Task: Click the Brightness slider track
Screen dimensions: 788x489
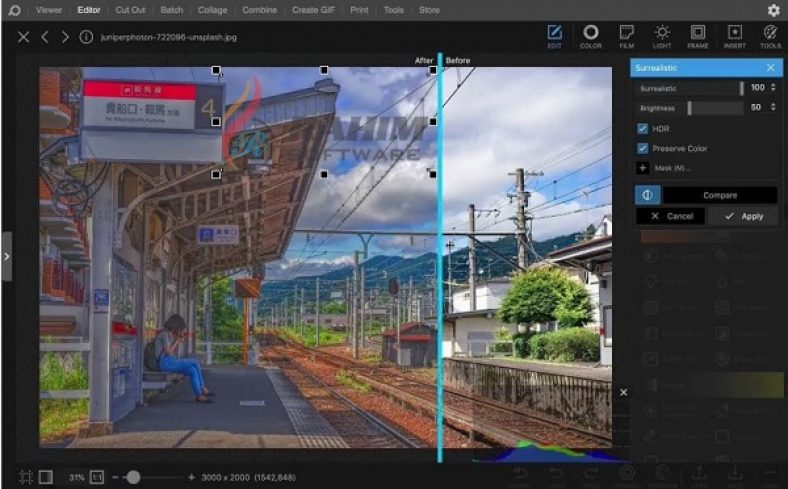Action: (714, 107)
